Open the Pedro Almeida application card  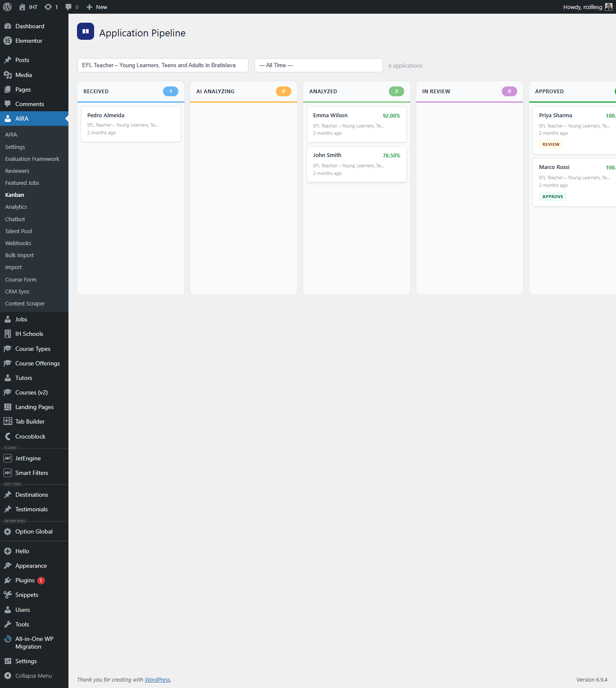click(131, 124)
